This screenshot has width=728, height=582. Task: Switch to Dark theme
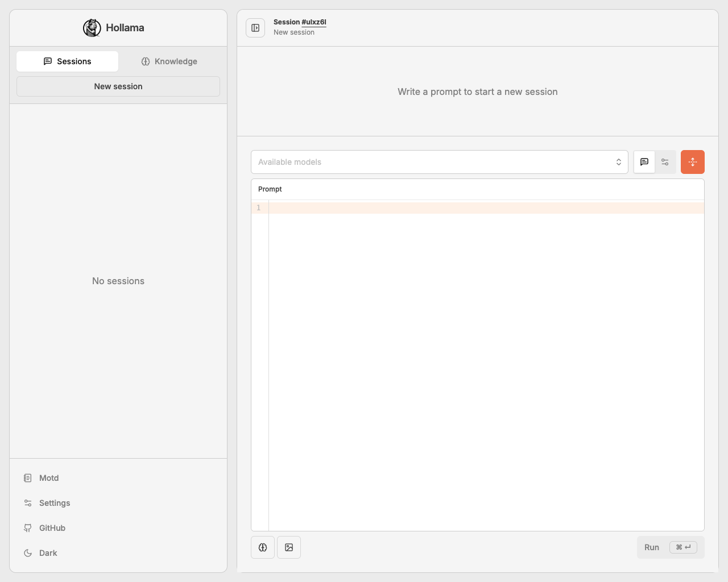pyautogui.click(x=48, y=553)
